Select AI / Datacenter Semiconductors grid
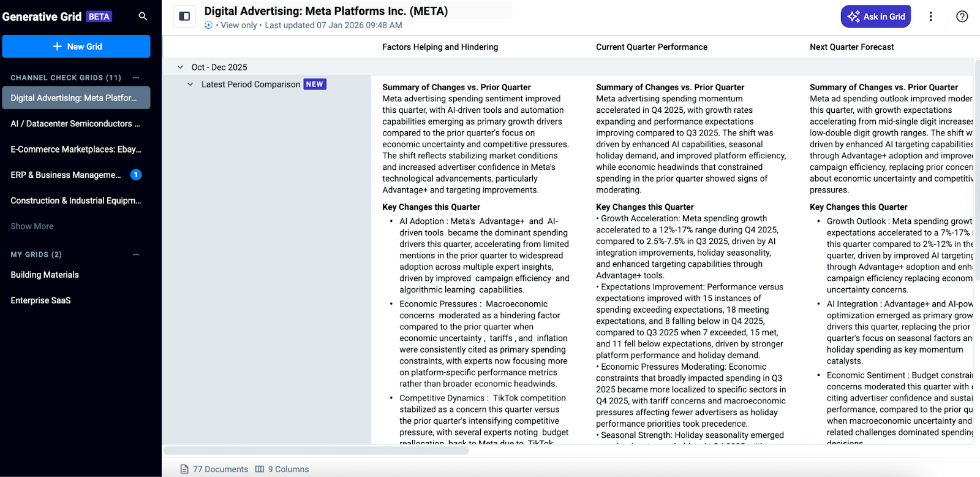This screenshot has height=477, width=980. click(x=75, y=124)
